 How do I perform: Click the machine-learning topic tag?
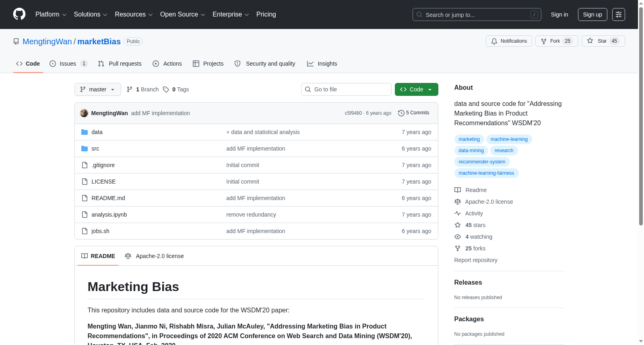click(509, 139)
